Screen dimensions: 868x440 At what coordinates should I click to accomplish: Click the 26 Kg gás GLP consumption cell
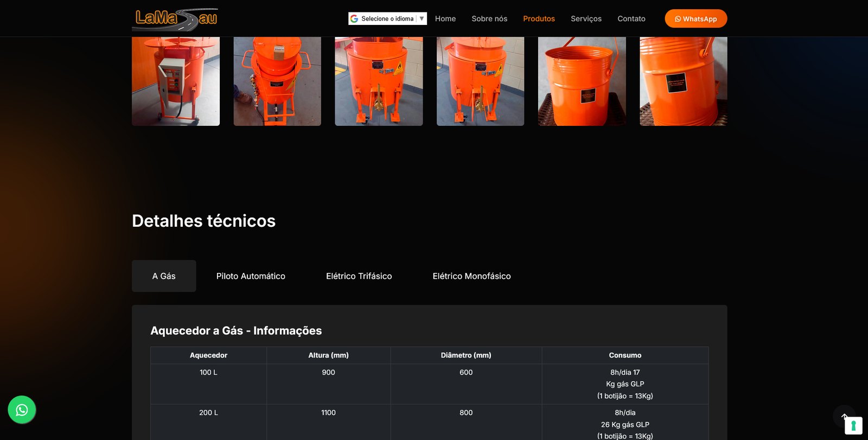point(625,422)
